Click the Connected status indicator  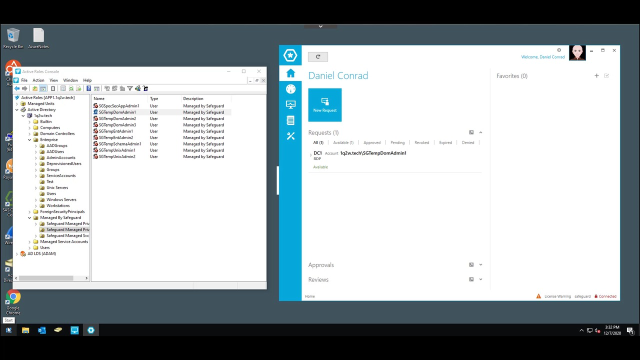pos(605,296)
